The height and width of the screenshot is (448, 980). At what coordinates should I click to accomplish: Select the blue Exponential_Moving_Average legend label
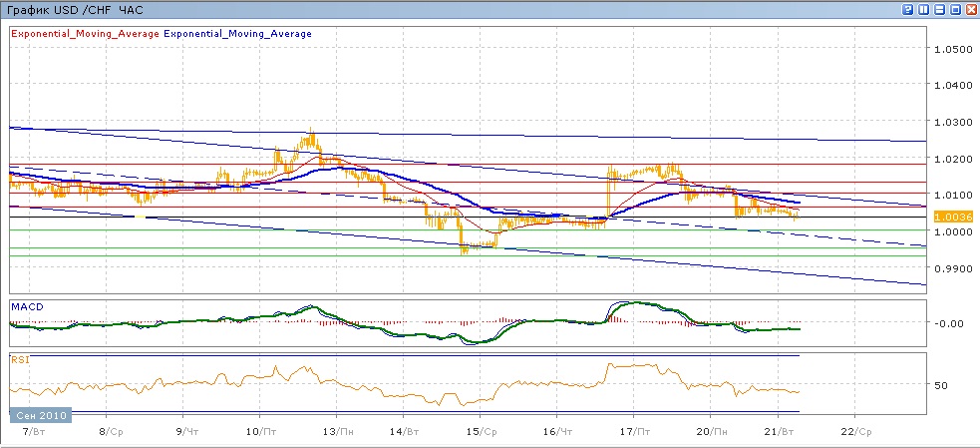[237, 34]
